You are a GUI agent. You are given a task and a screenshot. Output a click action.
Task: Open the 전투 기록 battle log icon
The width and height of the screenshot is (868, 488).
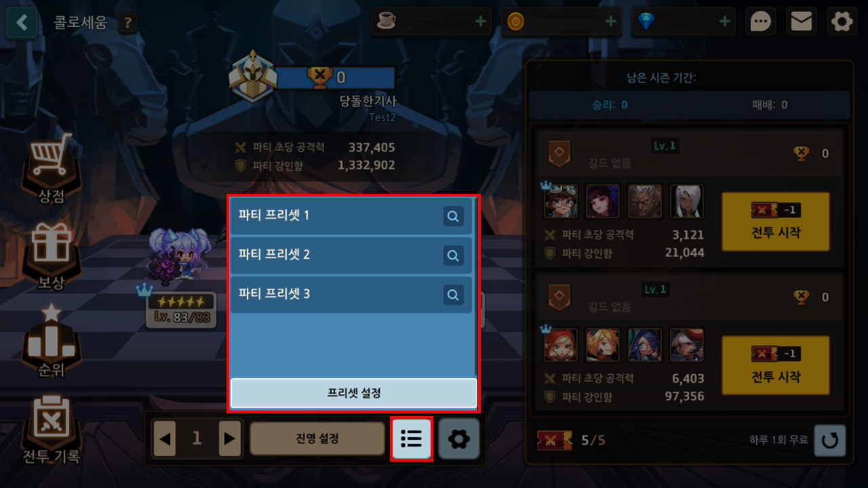pos(52,429)
